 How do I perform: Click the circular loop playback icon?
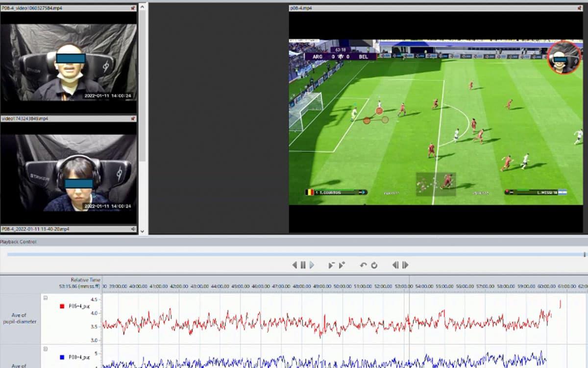pyautogui.click(x=374, y=265)
